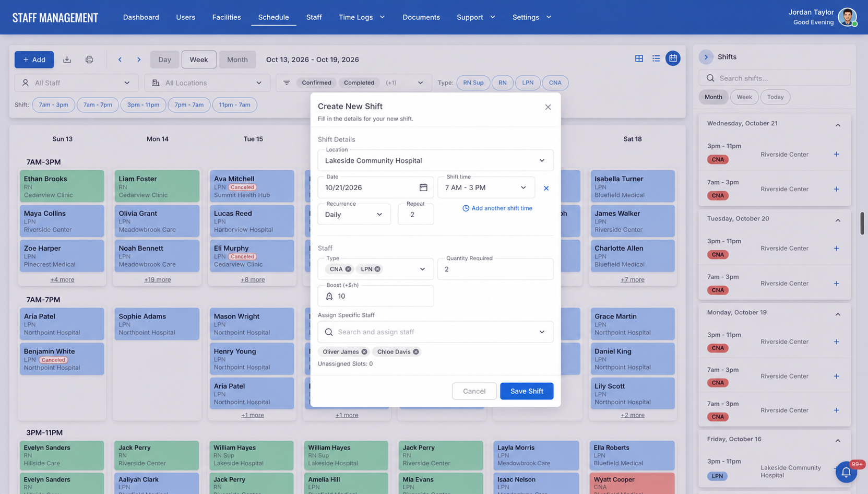
Task: Click the Add button
Action: (34, 60)
